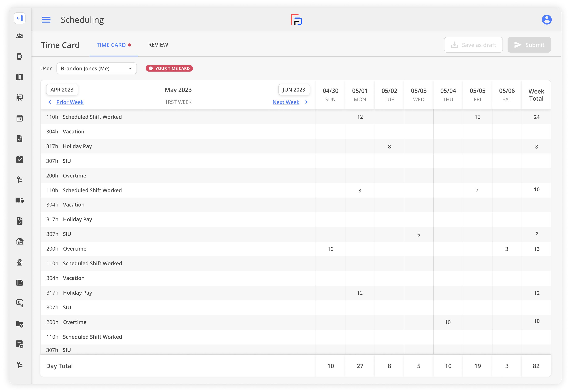Expand the hamburger navigation menu
The height and width of the screenshot is (392, 568).
click(46, 20)
